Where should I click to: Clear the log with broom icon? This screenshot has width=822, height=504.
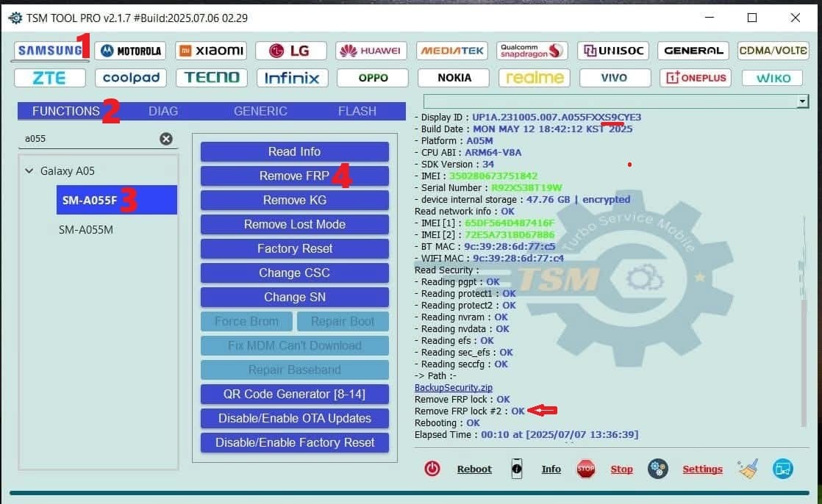tap(748, 469)
